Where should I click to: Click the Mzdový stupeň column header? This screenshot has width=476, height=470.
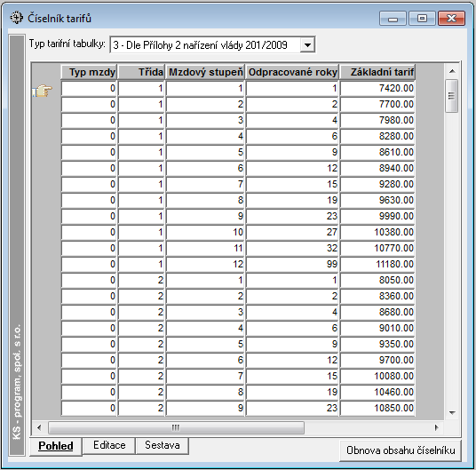205,72
